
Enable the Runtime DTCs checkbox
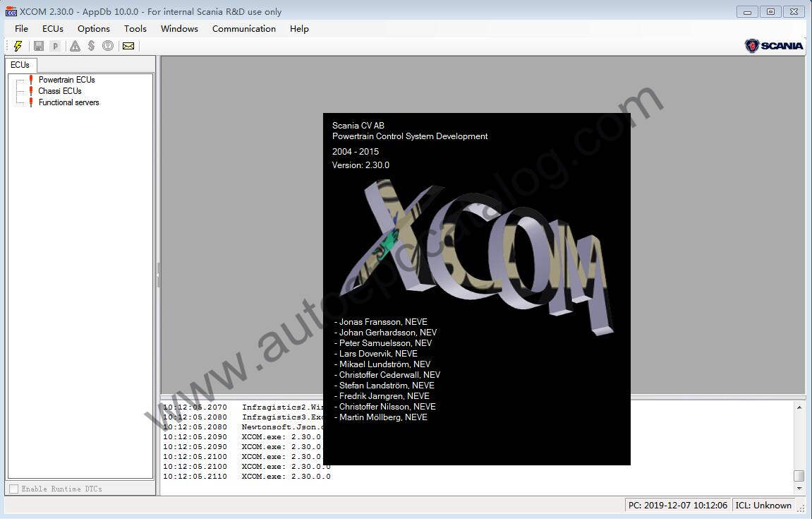pyautogui.click(x=14, y=489)
